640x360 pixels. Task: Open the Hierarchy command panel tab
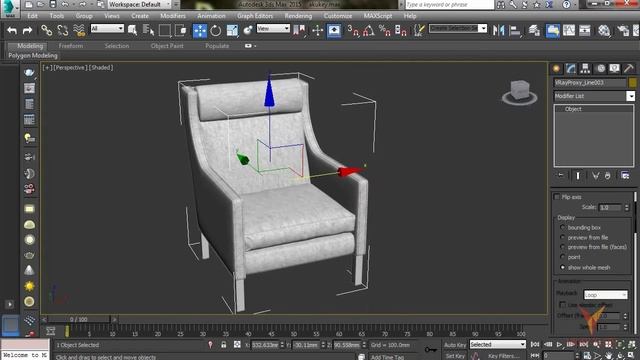point(585,69)
